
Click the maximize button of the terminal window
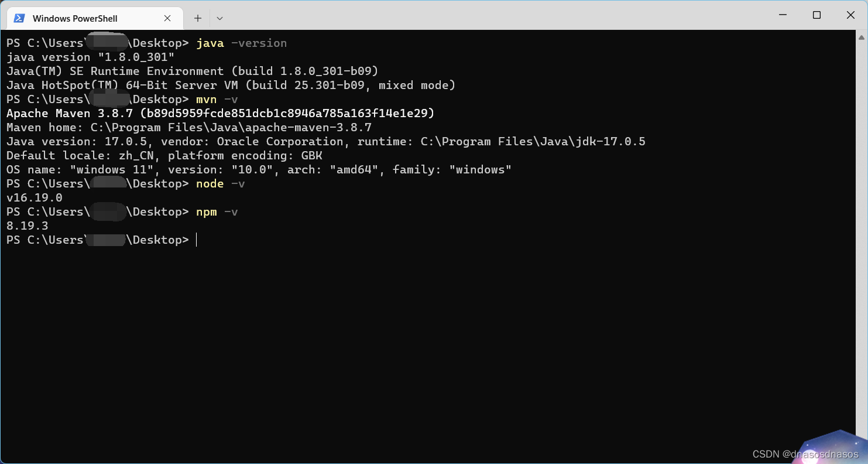tap(816, 15)
